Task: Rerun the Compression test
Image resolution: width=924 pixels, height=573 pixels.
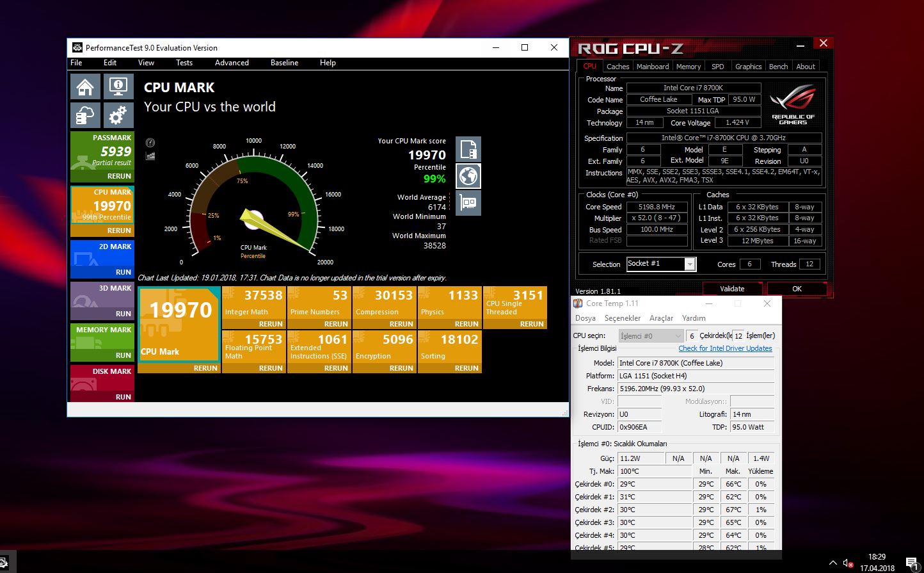Action: pyautogui.click(x=401, y=324)
